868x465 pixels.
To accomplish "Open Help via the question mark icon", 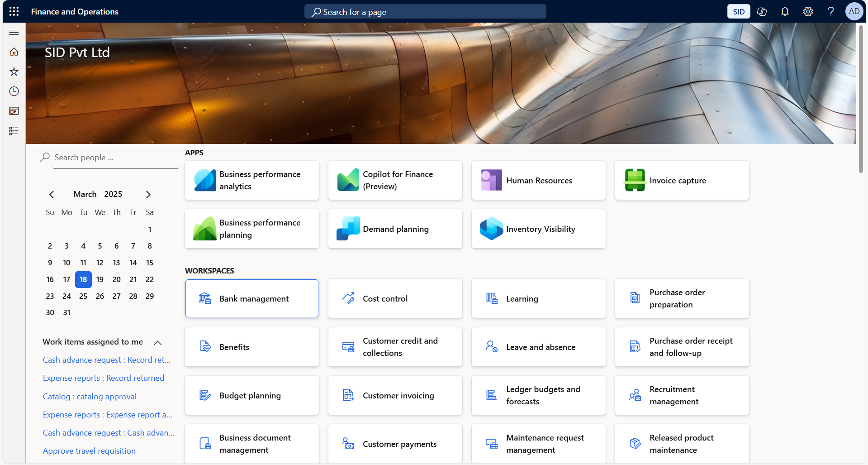I will 831,11.
